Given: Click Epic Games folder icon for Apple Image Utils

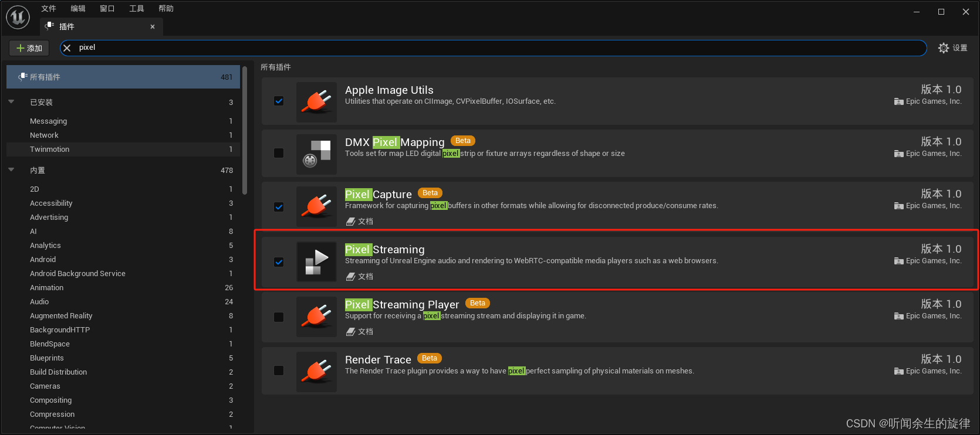Looking at the screenshot, I should point(898,101).
